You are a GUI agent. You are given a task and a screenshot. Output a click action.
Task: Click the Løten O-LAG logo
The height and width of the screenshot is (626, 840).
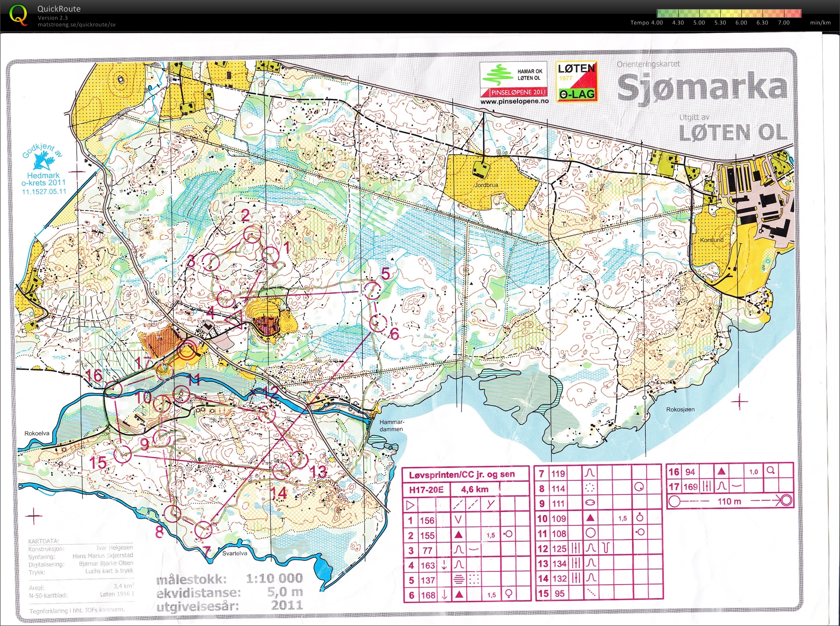click(576, 81)
